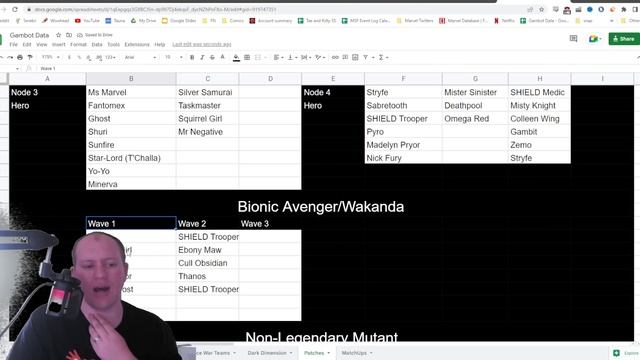Insert a chart using the toolbar icon
This screenshot has width=640, height=360.
coord(355,58)
